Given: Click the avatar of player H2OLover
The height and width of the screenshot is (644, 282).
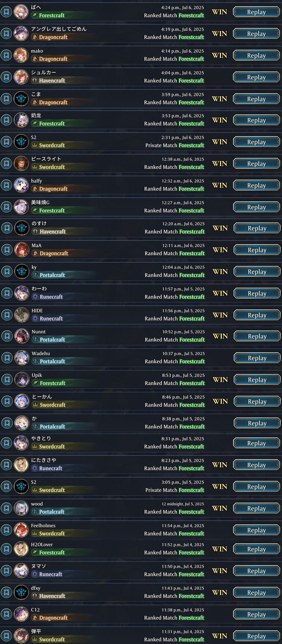Looking at the screenshot, I should click(x=21, y=549).
